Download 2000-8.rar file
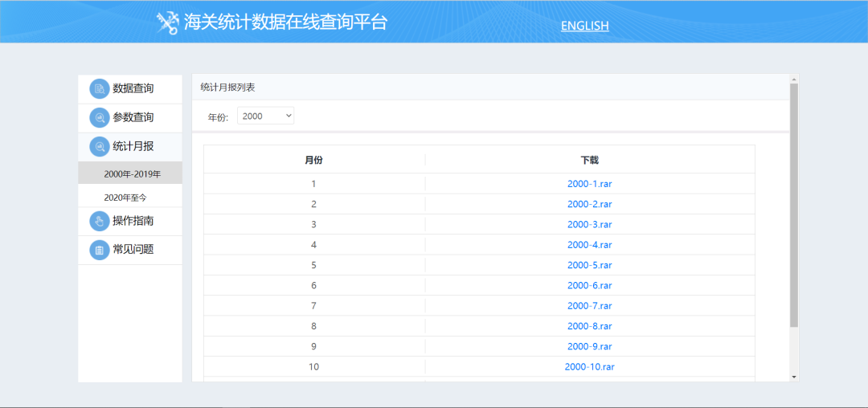The image size is (868, 408). coord(590,326)
